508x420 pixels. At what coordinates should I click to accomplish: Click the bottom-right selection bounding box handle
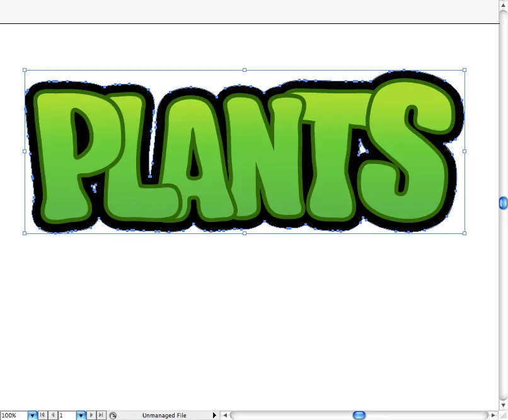[465, 233]
